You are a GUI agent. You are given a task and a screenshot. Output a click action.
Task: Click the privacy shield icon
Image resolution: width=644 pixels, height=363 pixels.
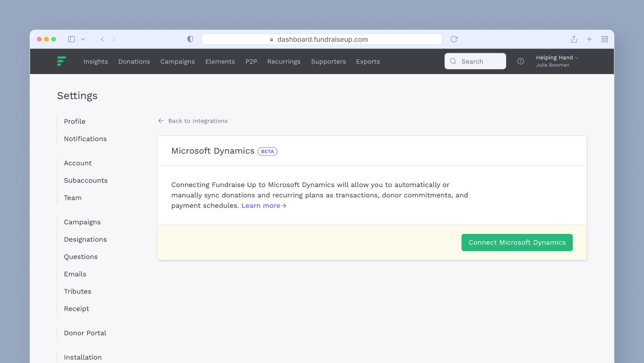pos(190,39)
